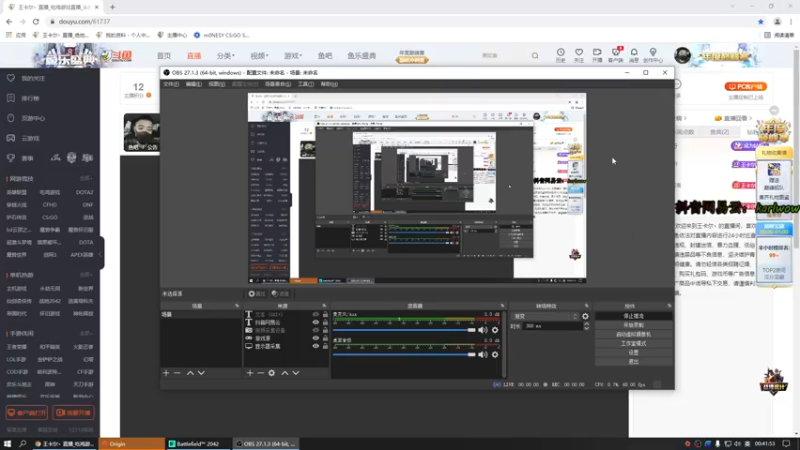Adjust the 麦克风/Aux volume slider

[x=404, y=330]
